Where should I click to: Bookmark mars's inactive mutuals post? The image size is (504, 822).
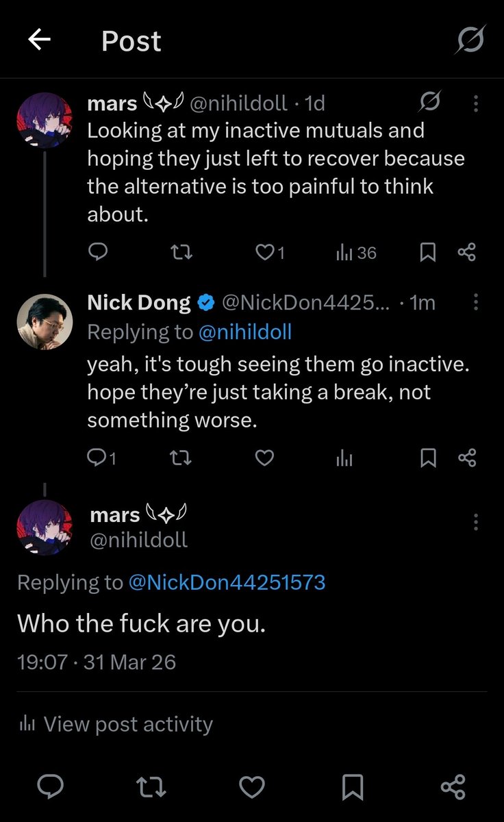[427, 253]
